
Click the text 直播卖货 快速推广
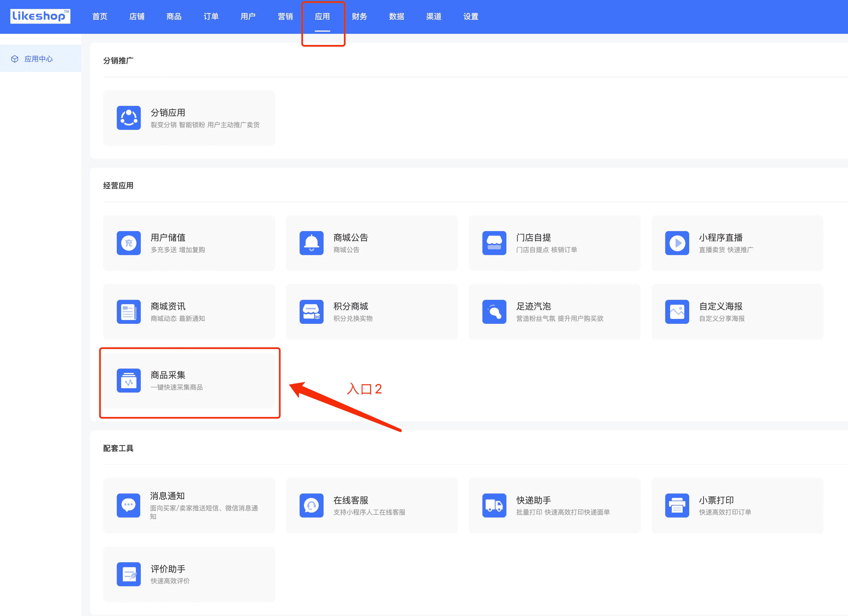pyautogui.click(x=726, y=250)
